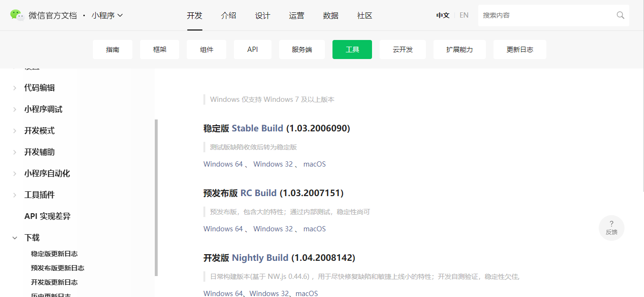The height and width of the screenshot is (297, 644).
Task: Open the Nightly Build heading link
Action: pos(260,258)
